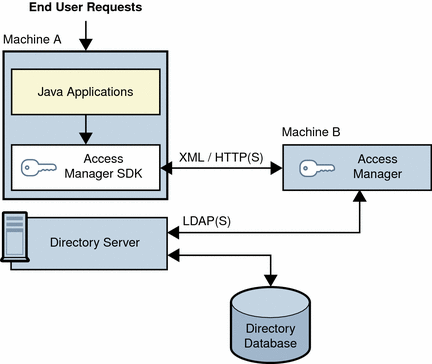
Task: Select the server tower icon beside Directory Server
Action: [15, 237]
